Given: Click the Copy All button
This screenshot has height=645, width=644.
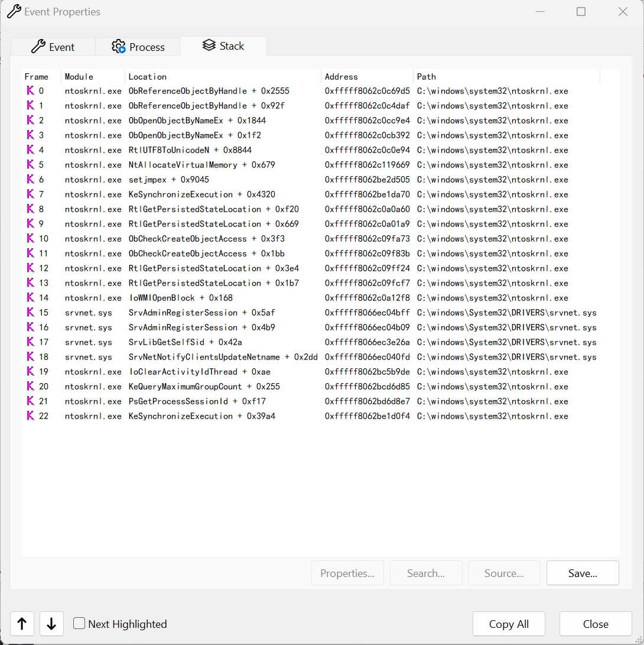Looking at the screenshot, I should 509,624.
